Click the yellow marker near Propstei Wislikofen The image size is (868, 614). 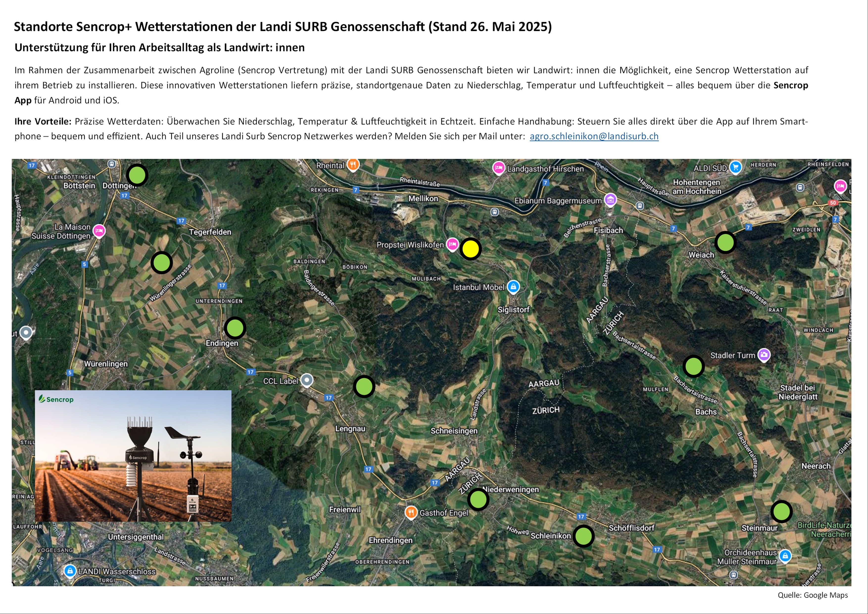coord(471,249)
